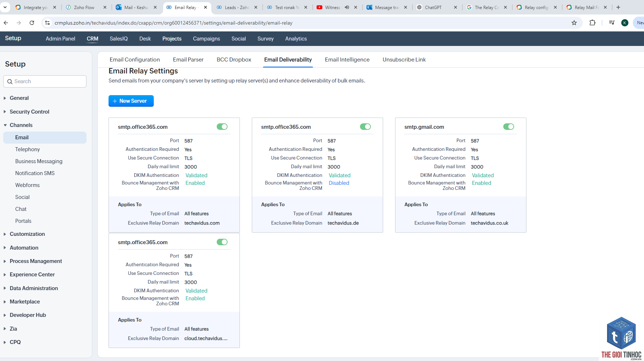Open Desk in top navigation
This screenshot has width=644, height=361.
point(145,39)
